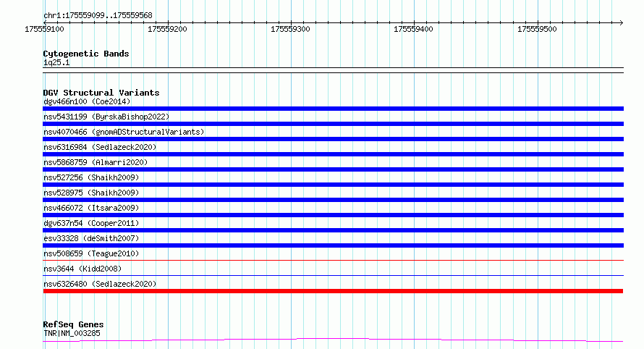The height and width of the screenshot is (349, 644).
Task: Open variant nsv4070466 (gnomADStructuralVariants)
Action: 124,132
